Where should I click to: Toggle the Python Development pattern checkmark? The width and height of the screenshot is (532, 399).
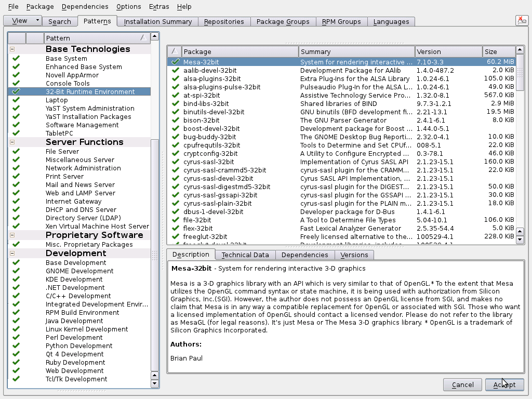point(16,345)
